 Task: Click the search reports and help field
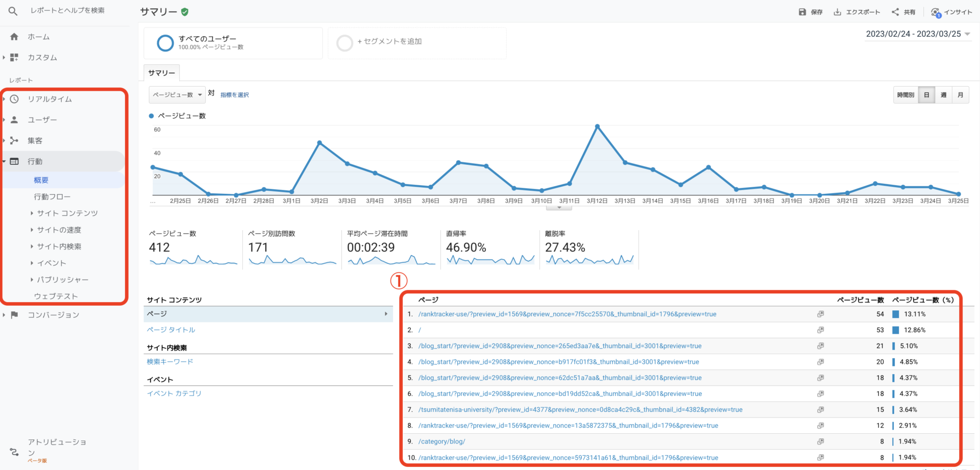pos(67,10)
